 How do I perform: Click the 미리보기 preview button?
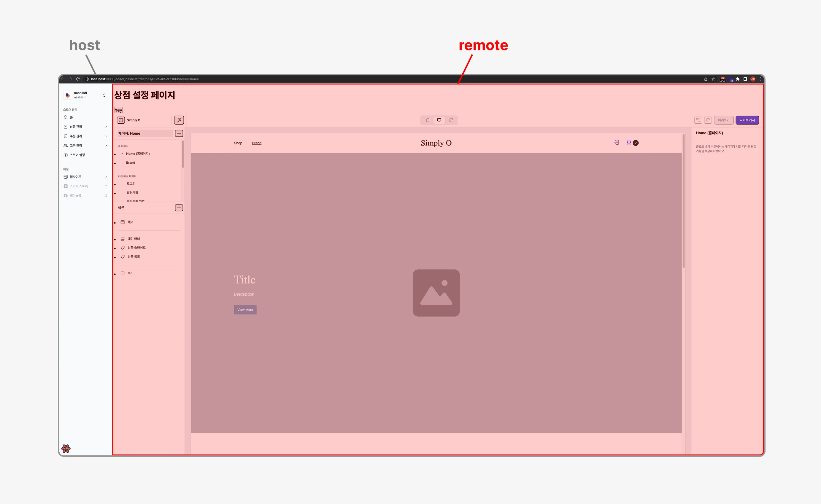click(x=724, y=120)
